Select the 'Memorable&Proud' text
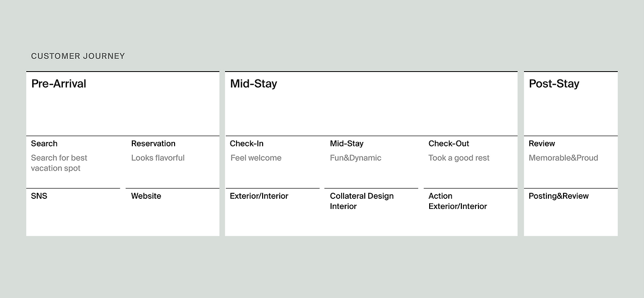 563,158
